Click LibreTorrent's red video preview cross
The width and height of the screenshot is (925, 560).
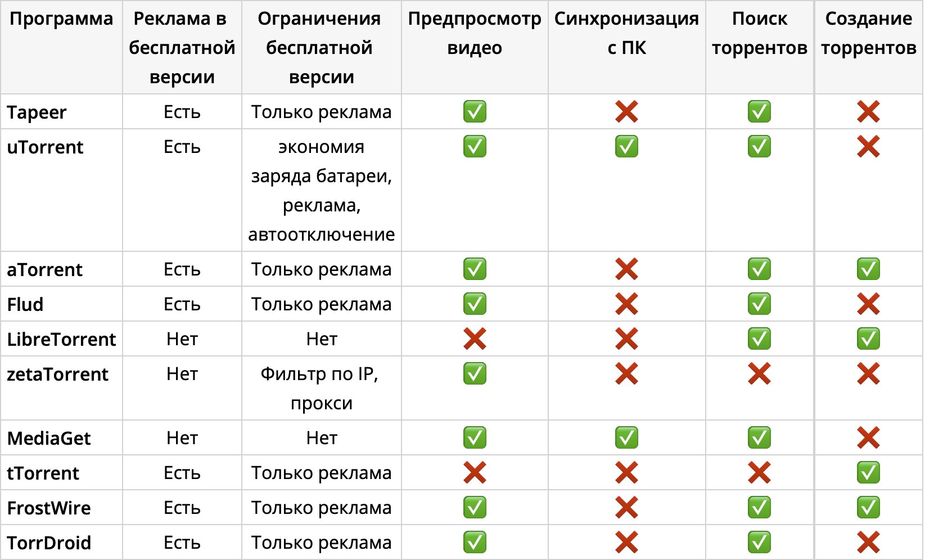pyautogui.click(x=475, y=339)
